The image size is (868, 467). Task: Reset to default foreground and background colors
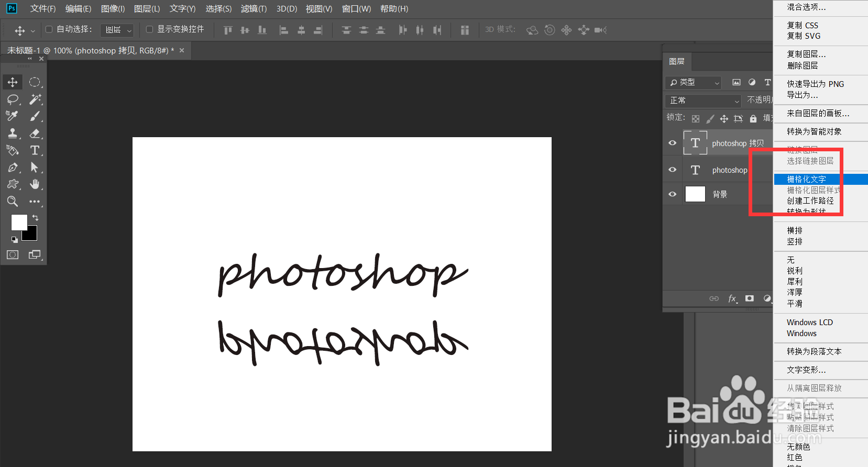[15, 240]
